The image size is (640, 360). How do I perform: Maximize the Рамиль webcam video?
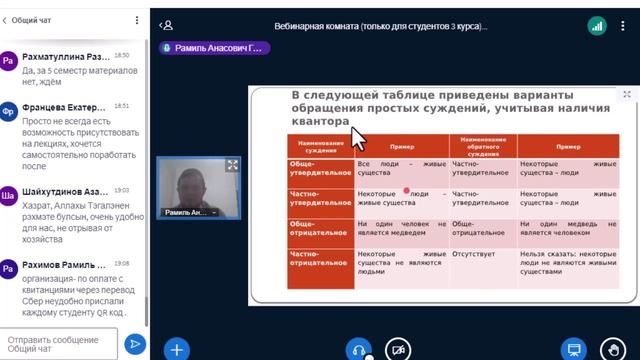[233, 165]
